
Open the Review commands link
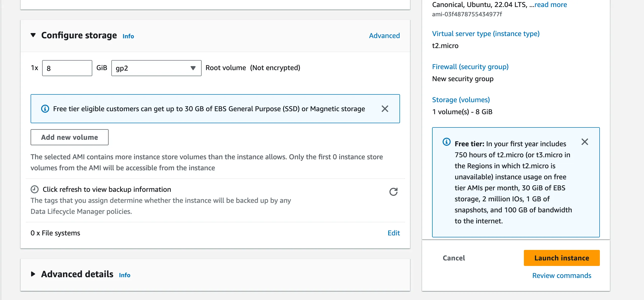click(x=561, y=275)
